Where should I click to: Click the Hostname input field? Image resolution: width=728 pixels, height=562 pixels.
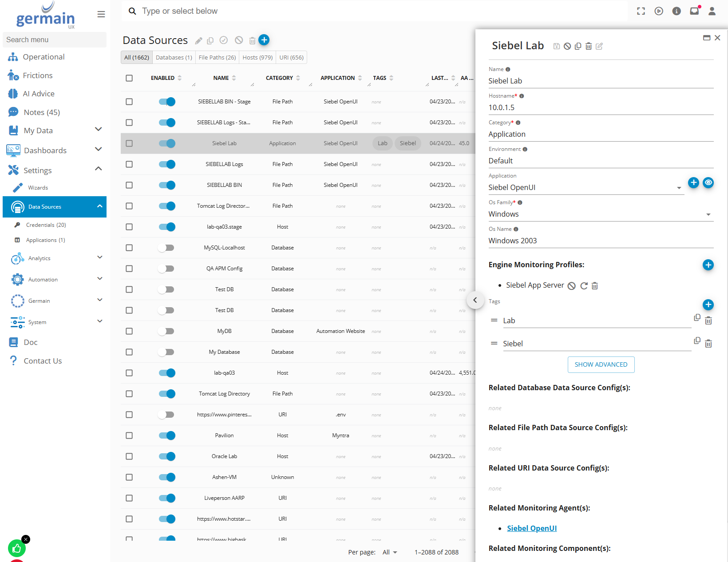601,107
